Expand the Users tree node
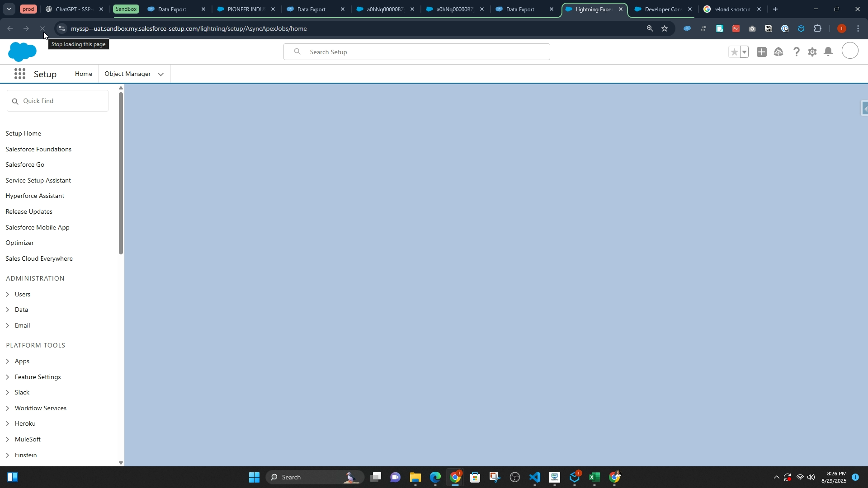The width and height of the screenshot is (868, 488). click(x=8, y=294)
